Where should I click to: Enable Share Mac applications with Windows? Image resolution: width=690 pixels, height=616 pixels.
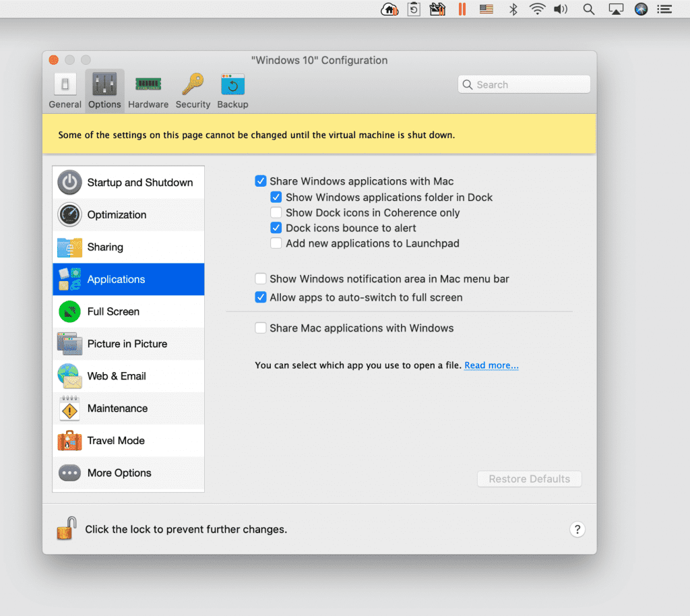click(261, 328)
